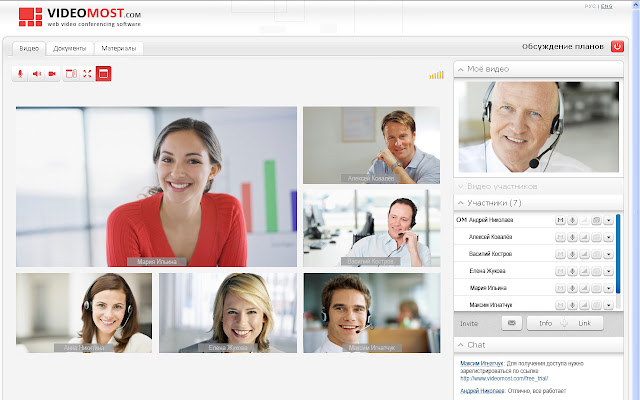
Task: Click the signal level icon for Василий Костров
Action: tap(584, 254)
